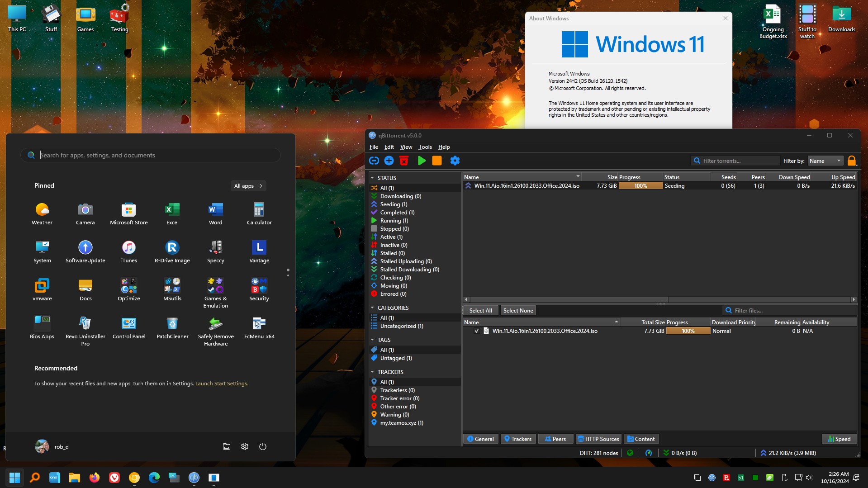Open Speccy from pinned apps
This screenshot has width=868, height=488.
click(x=216, y=251)
